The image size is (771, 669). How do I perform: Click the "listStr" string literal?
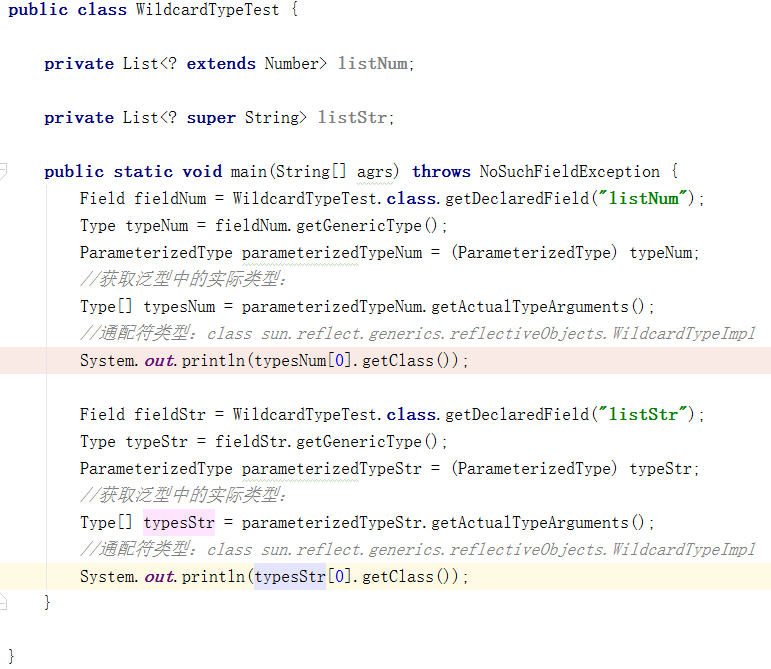[643, 414]
